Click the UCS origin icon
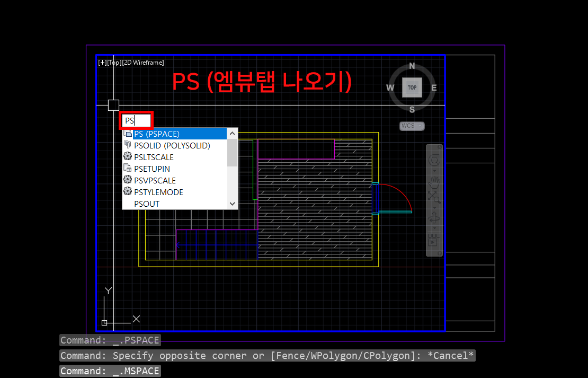This screenshot has width=588, height=378. pos(104,323)
